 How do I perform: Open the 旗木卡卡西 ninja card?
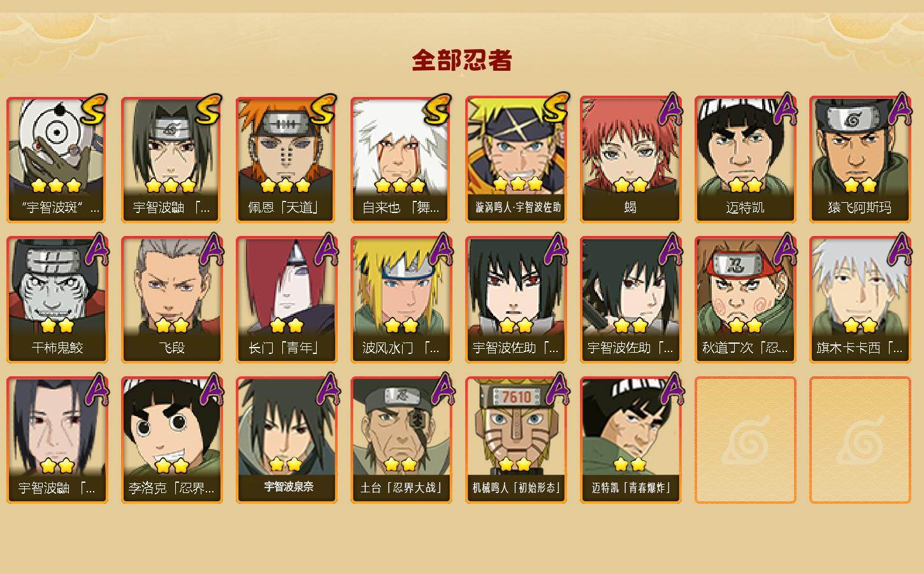[x=860, y=300]
